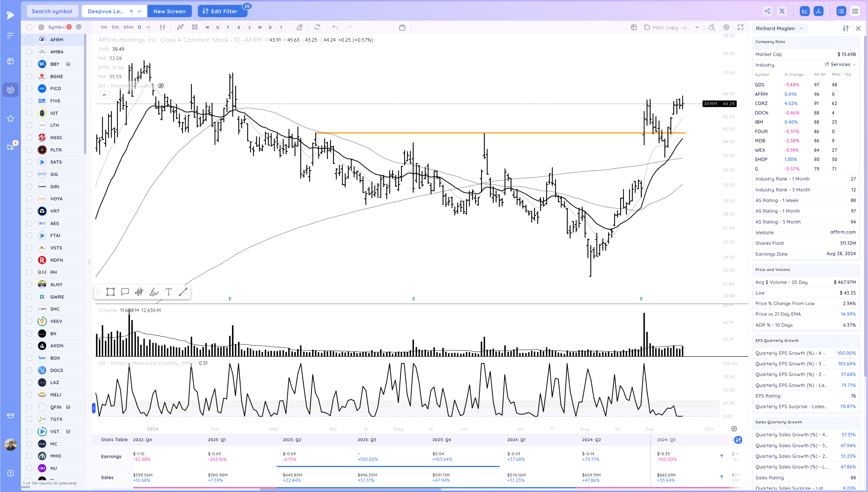
Task: Select the rectangle drawing tool
Action: pyautogui.click(x=110, y=292)
